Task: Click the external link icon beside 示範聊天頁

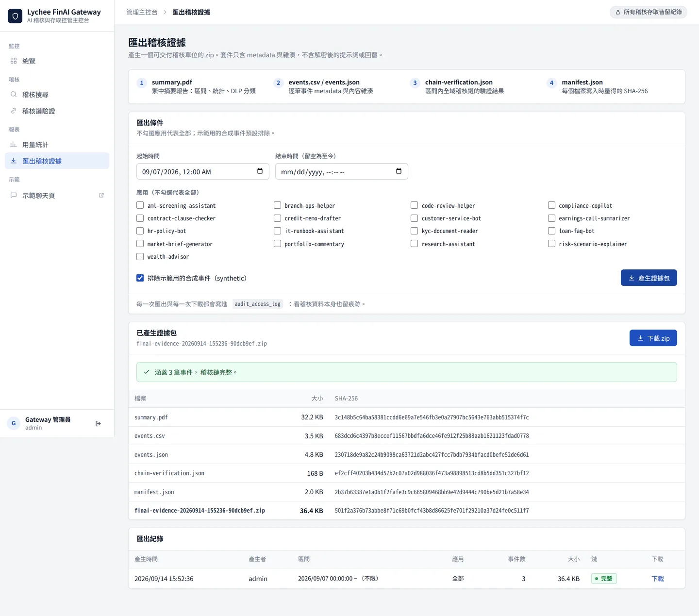Action: pyautogui.click(x=101, y=195)
